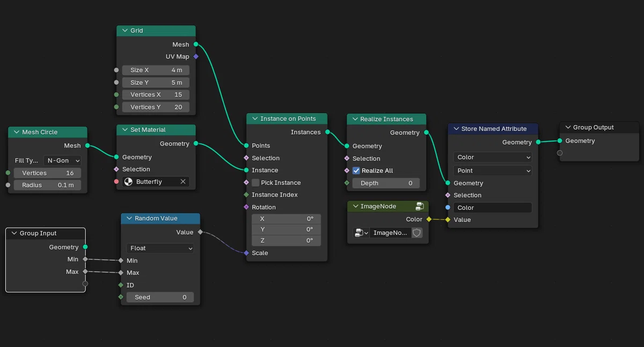
Task: Collapse the Group Output node
Action: point(568,127)
